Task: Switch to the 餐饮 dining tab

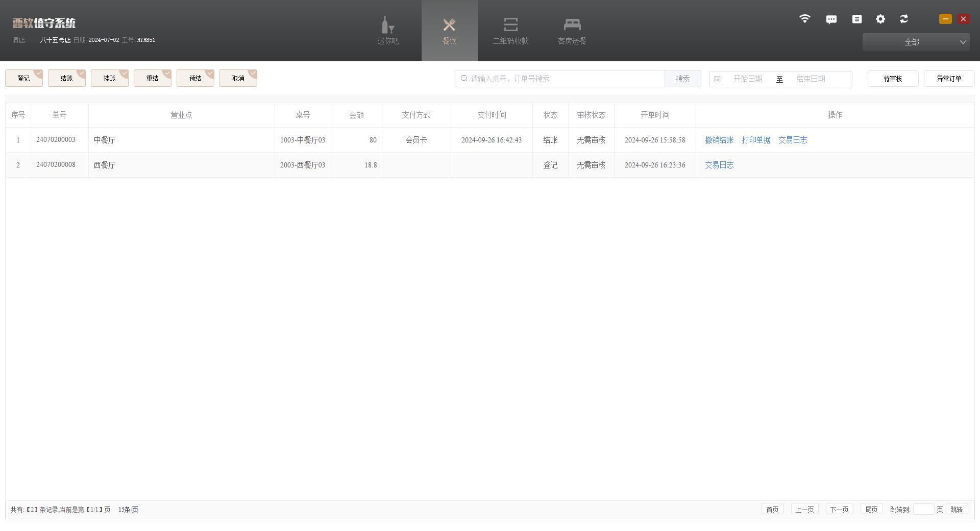Action: [x=449, y=31]
